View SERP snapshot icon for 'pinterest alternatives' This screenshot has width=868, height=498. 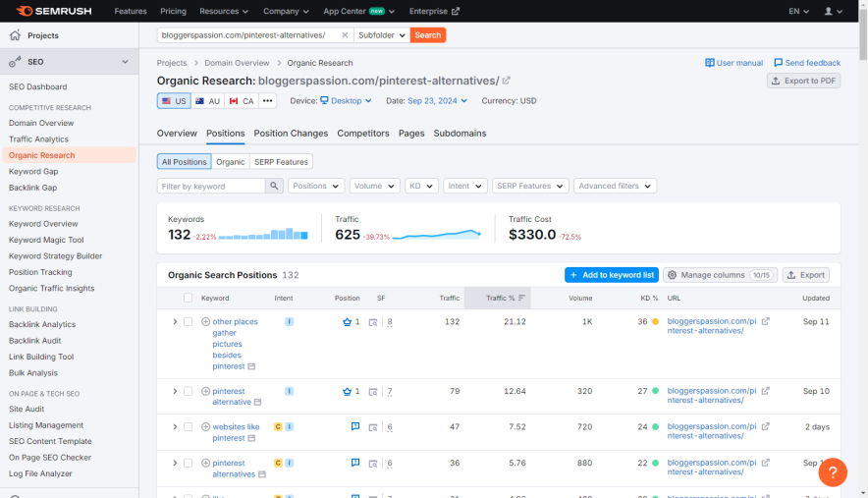click(373, 463)
